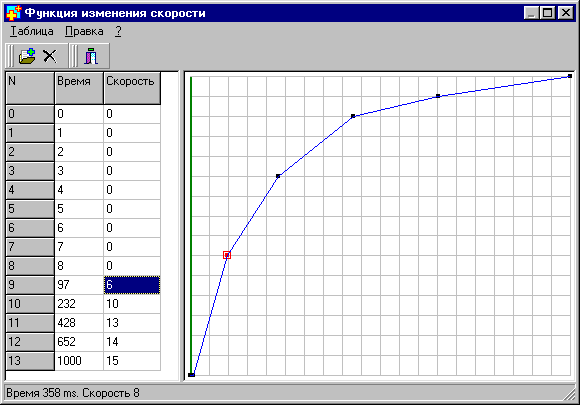Click the delete X toolbar icon

50,56
